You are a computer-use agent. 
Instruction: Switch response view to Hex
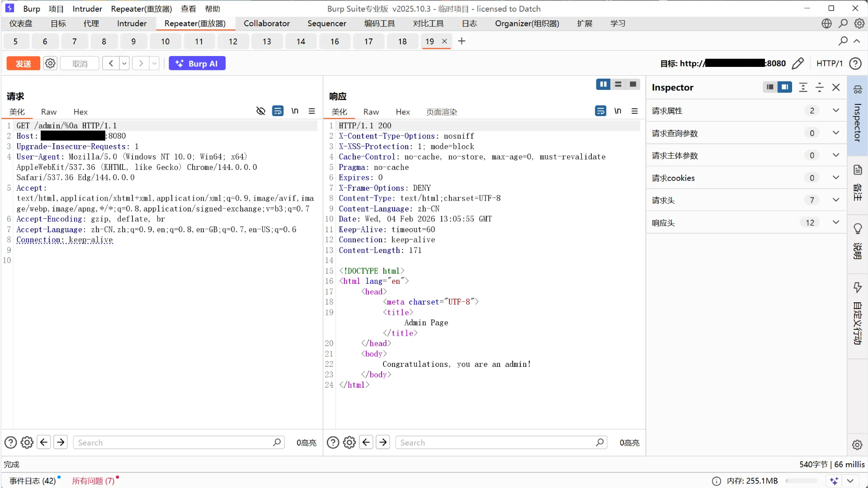(403, 112)
